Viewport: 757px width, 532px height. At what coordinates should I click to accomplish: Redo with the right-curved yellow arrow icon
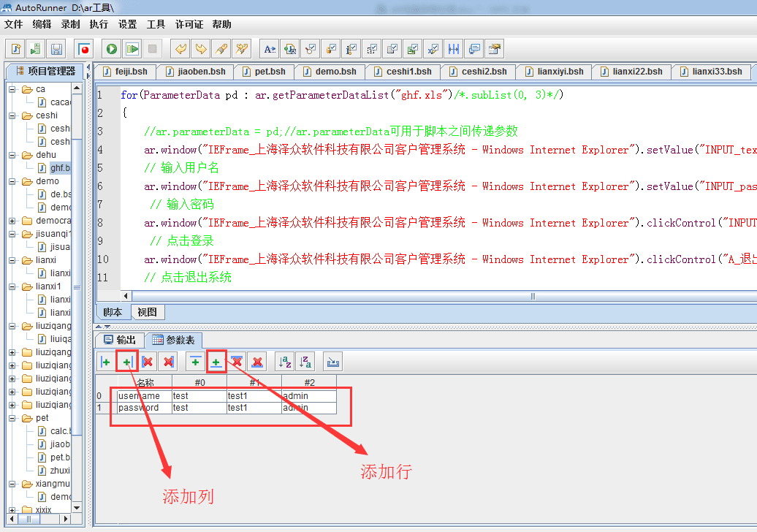201,49
